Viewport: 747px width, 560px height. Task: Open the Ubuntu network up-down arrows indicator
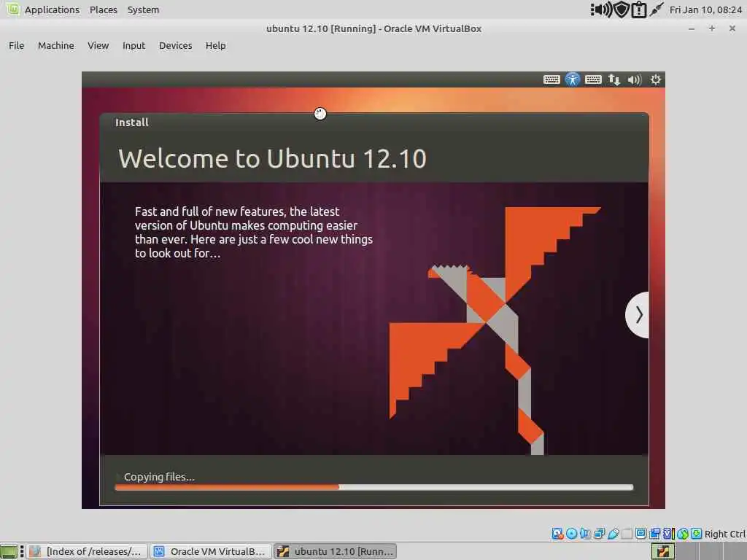[614, 79]
